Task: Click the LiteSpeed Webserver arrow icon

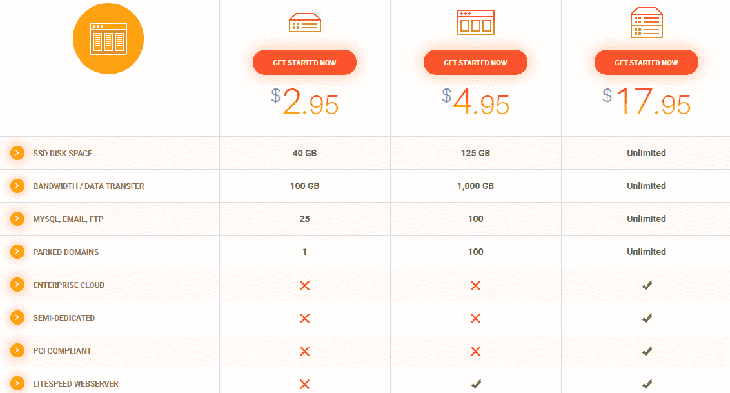Action: pos(17,384)
